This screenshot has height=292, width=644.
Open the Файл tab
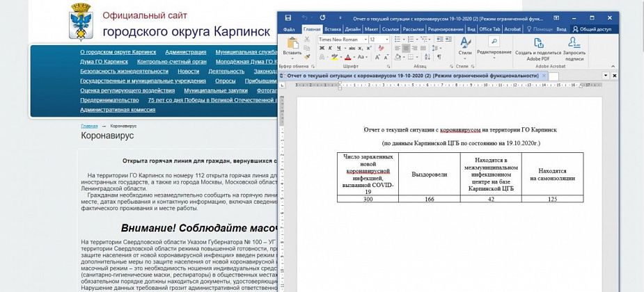(x=289, y=29)
